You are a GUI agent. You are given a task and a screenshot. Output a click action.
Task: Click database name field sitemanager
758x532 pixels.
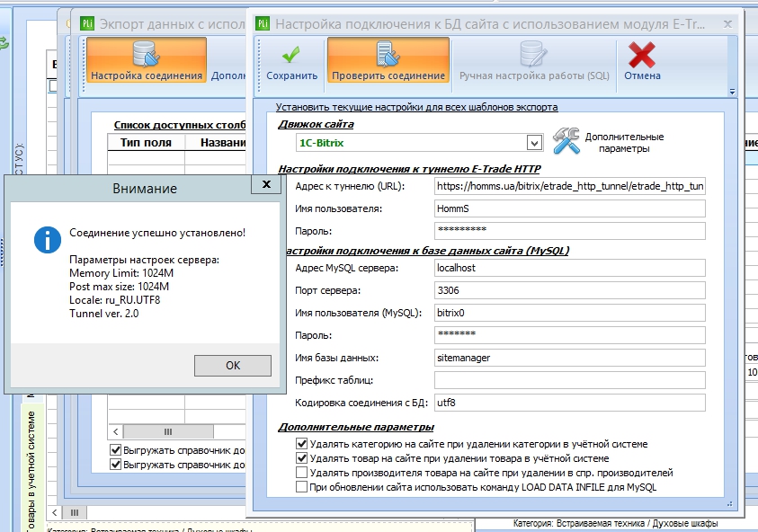pyautogui.click(x=569, y=358)
